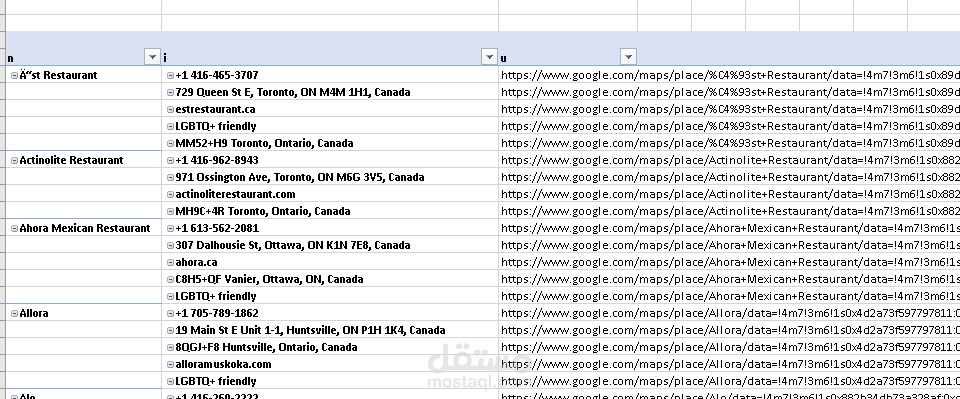This screenshot has width=960, height=399.
Task: Collapse the +1 416-465-3707 item
Action: 171,75
